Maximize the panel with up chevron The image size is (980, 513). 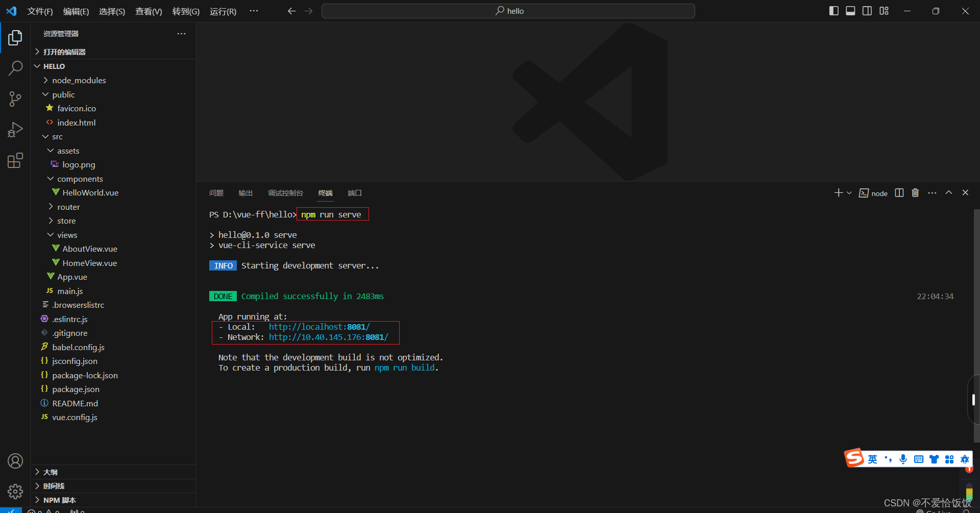tap(949, 192)
